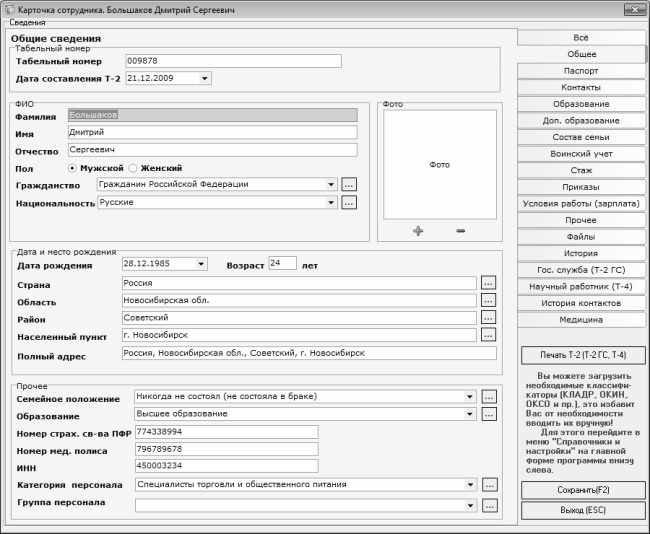Open the Сведения menu
The image size is (650, 534).
click(27, 22)
